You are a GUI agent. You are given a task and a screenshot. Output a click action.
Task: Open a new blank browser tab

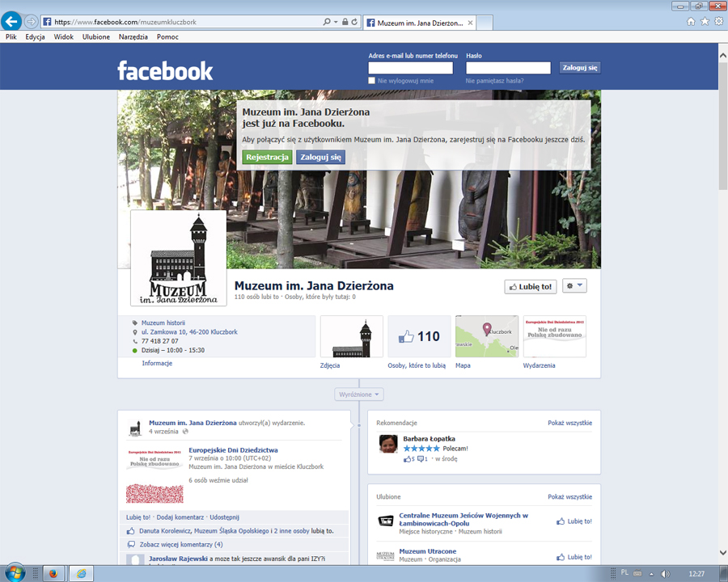[485, 23]
